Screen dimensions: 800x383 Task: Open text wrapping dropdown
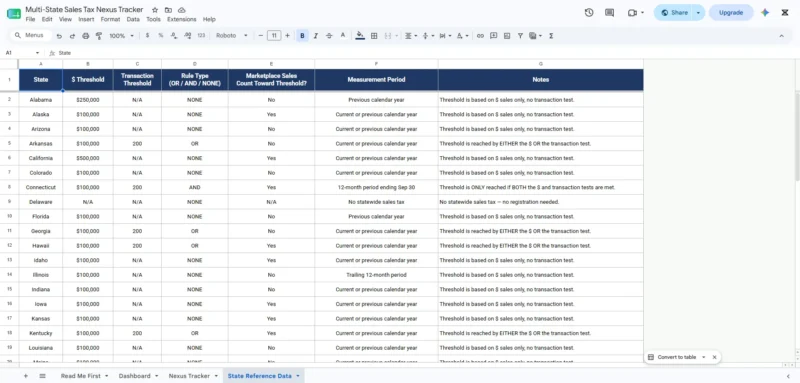click(445, 36)
